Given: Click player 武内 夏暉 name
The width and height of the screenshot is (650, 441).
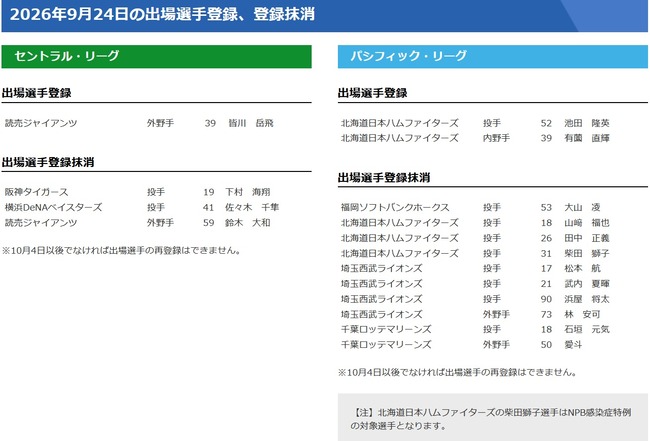Looking at the screenshot, I should coord(587,284).
